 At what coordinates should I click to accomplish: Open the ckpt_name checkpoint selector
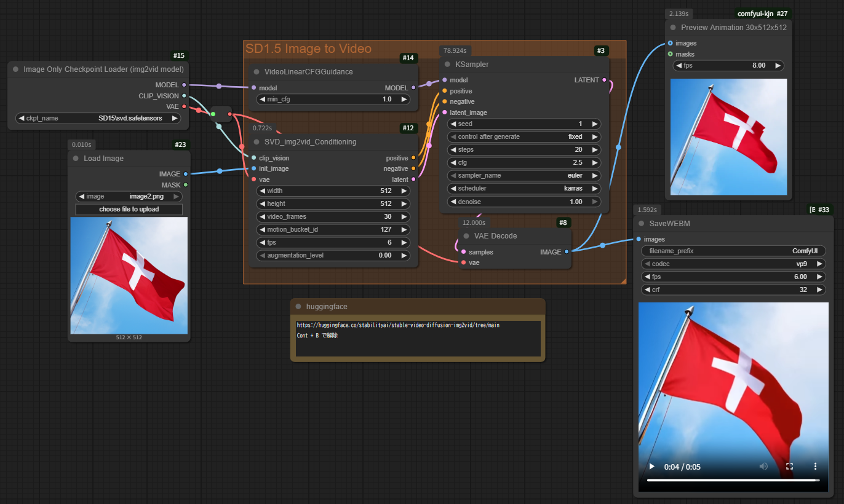pyautogui.click(x=98, y=118)
